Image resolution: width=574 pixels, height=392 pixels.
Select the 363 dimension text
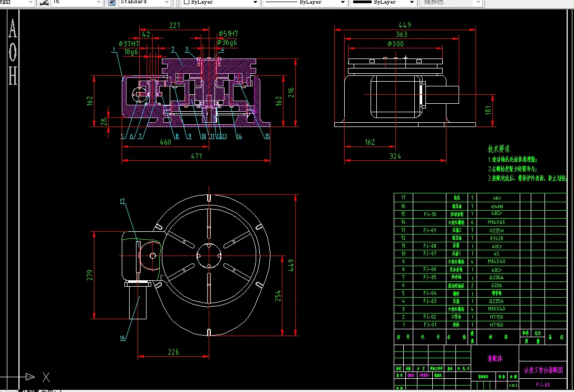[402, 34]
